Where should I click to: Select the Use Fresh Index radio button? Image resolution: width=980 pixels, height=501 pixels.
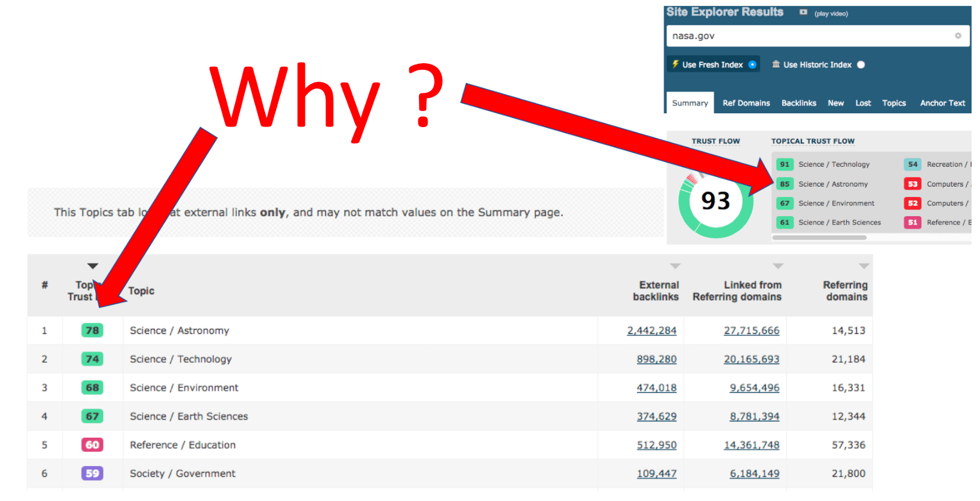point(752,65)
